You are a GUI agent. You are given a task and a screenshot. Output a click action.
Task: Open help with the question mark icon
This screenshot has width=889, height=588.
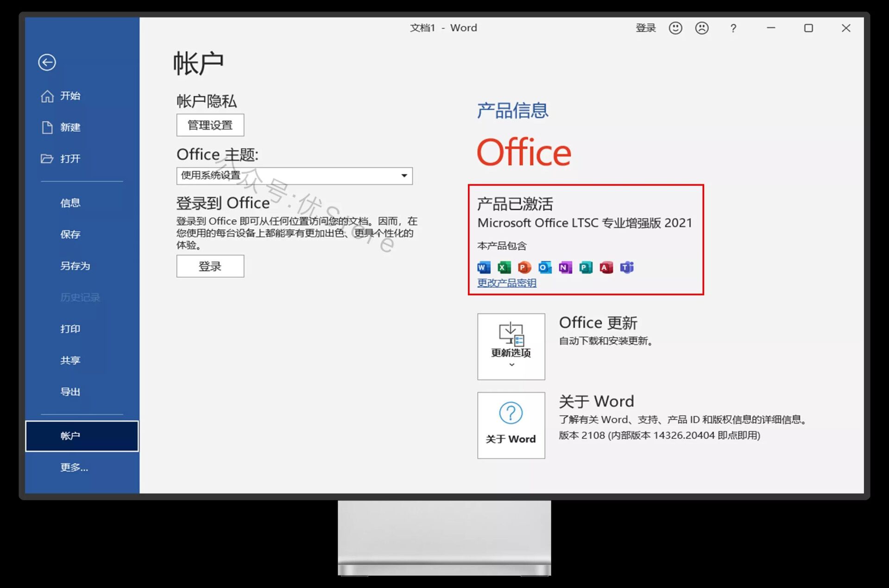(733, 29)
